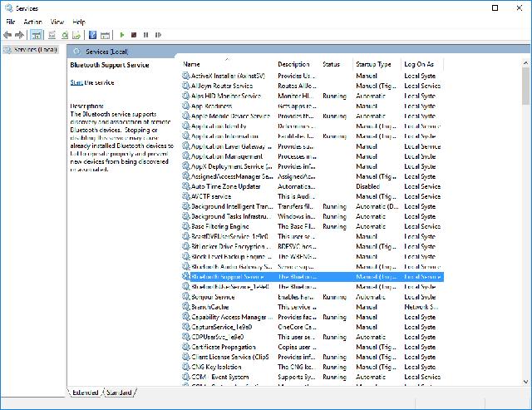The width and height of the screenshot is (532, 410).
Task: Click the gear icon of Application Management
Action: [186, 156]
